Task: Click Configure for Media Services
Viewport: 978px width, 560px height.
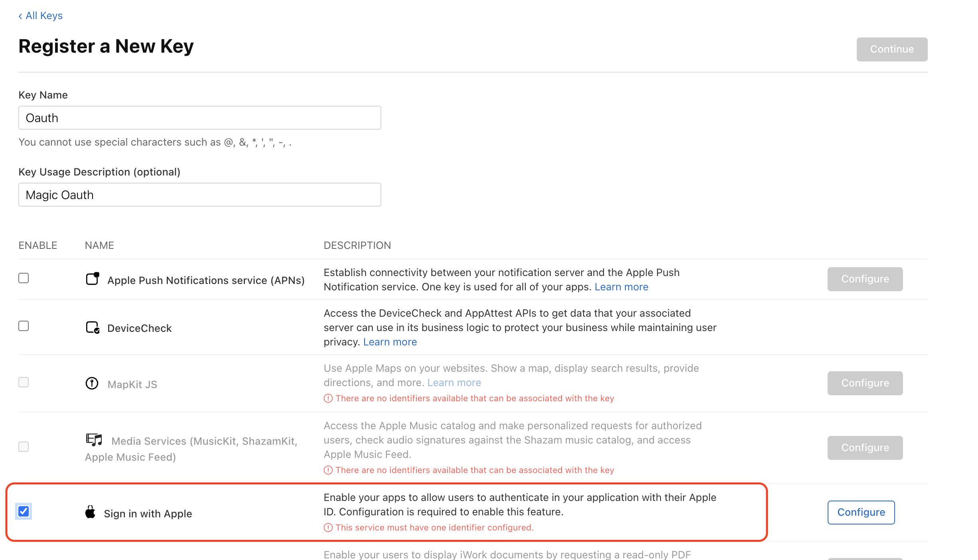Action: point(864,448)
